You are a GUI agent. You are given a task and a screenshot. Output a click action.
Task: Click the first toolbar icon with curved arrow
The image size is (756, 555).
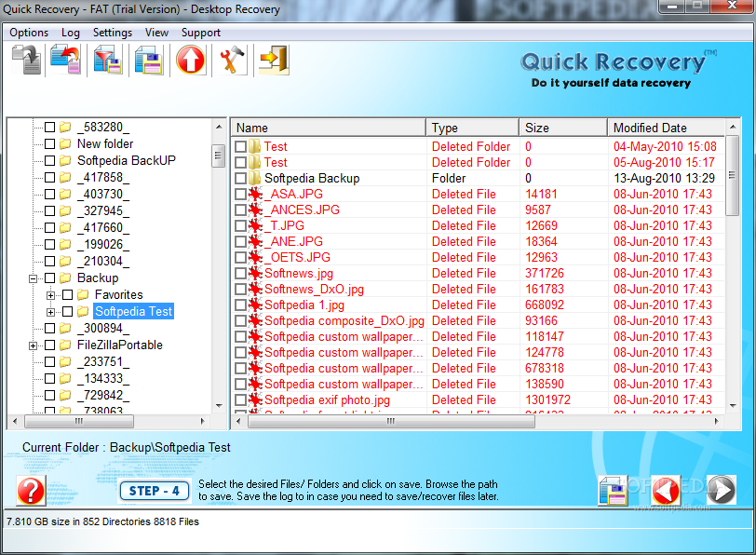point(26,60)
